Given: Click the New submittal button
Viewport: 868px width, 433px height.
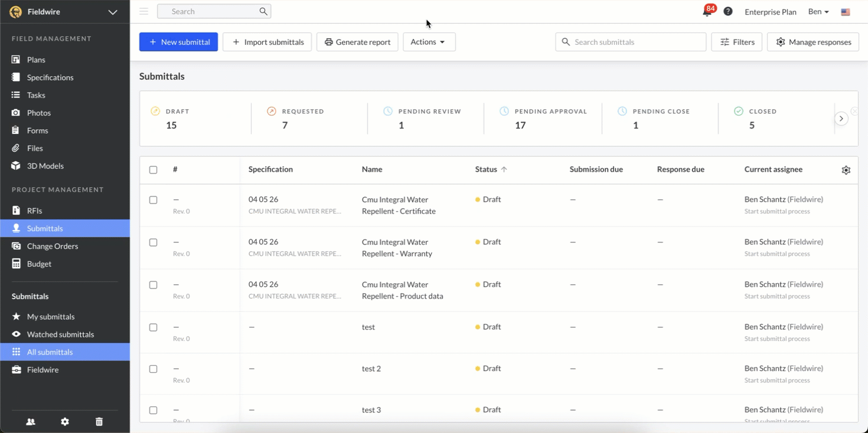Looking at the screenshot, I should (x=178, y=42).
